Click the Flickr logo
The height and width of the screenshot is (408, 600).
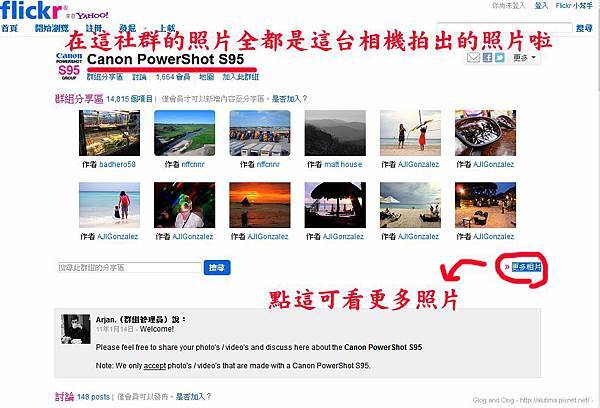[31, 10]
